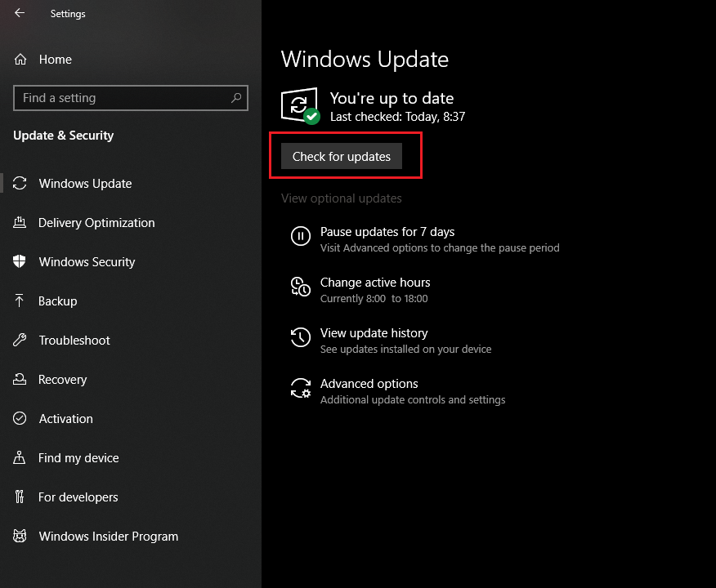Click the Find a setting search box
This screenshot has height=588, width=716.
pyautogui.click(x=131, y=98)
